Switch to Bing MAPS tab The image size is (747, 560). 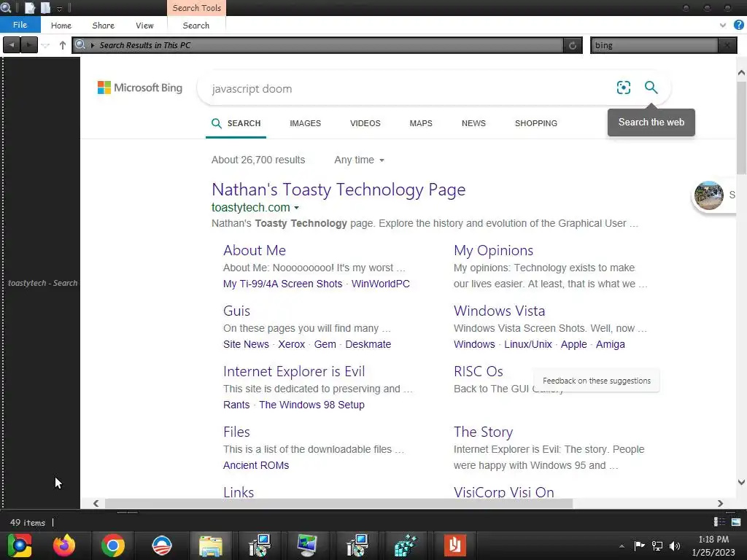(x=421, y=123)
